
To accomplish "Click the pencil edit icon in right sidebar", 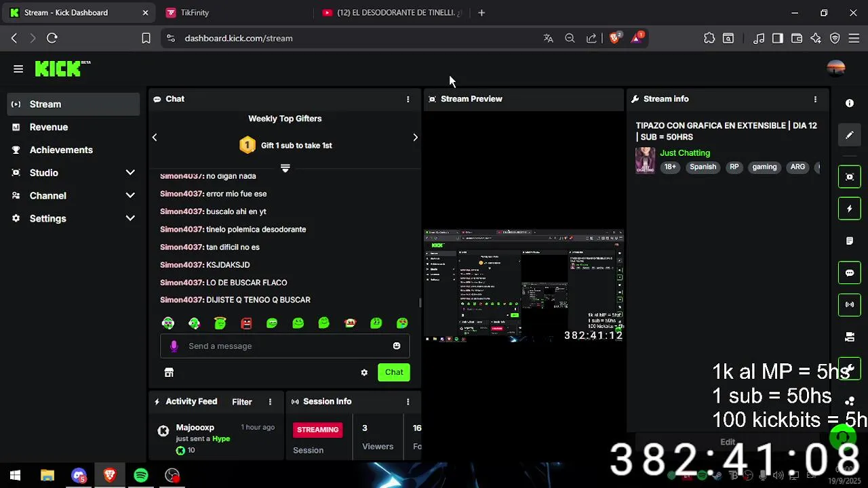I will [x=850, y=136].
